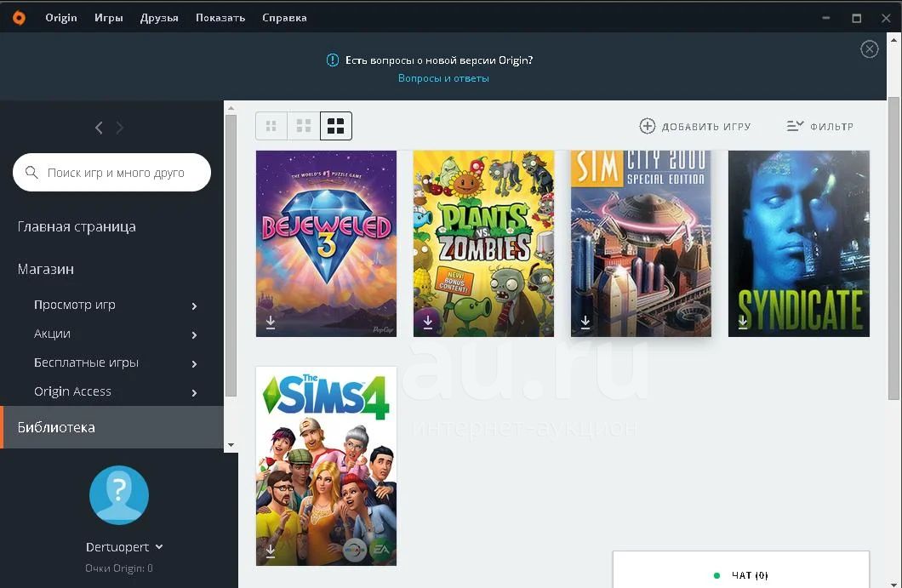
Task: Click the Очки Origin: 0 text
Action: pyautogui.click(x=119, y=568)
